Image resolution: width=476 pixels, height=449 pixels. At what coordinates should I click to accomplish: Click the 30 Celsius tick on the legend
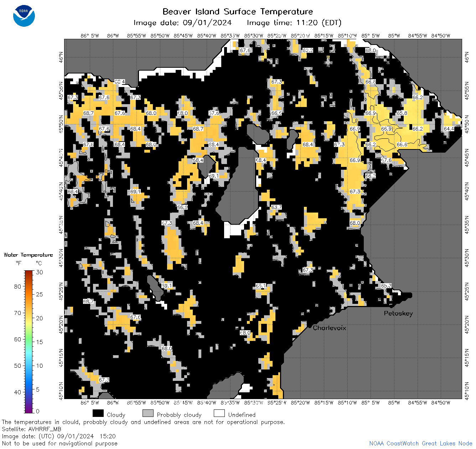tap(40, 272)
